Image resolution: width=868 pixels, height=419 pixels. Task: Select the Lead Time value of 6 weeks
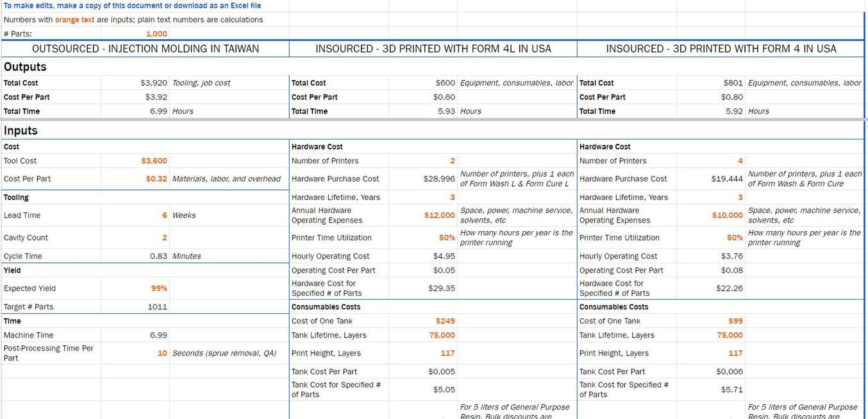pos(164,216)
